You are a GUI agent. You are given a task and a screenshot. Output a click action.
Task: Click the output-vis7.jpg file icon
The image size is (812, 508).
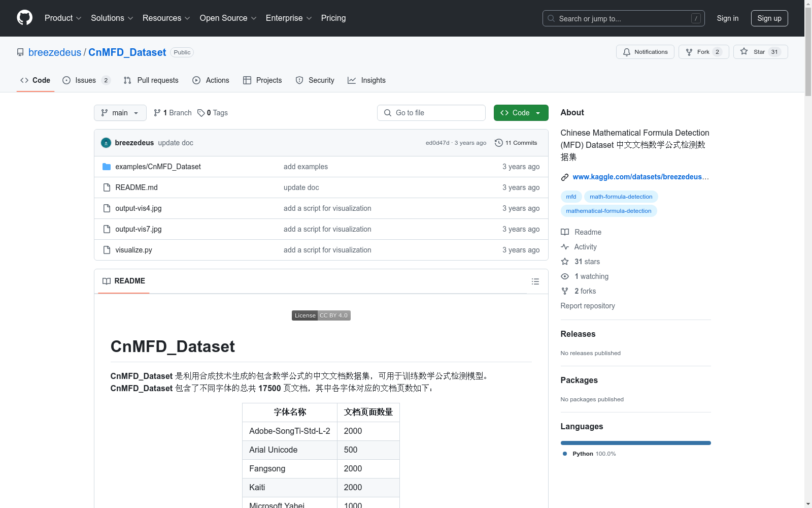pos(107,229)
